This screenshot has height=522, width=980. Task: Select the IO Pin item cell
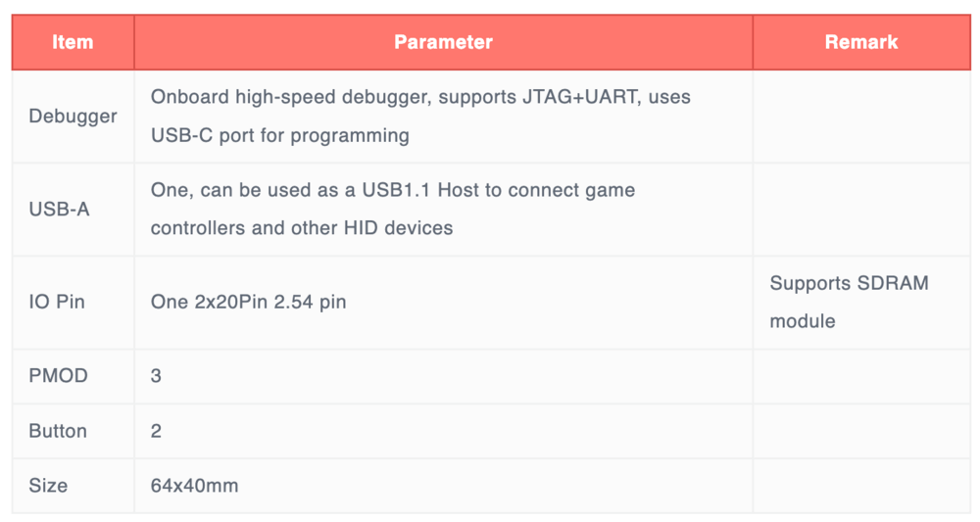(x=57, y=302)
